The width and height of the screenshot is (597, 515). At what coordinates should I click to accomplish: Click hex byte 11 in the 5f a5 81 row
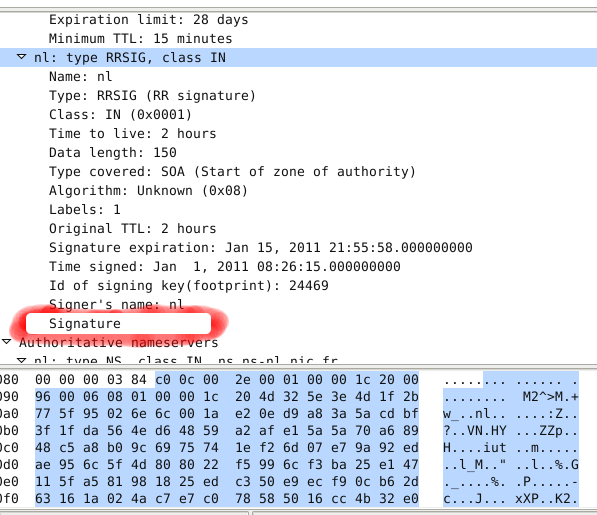click(43, 482)
